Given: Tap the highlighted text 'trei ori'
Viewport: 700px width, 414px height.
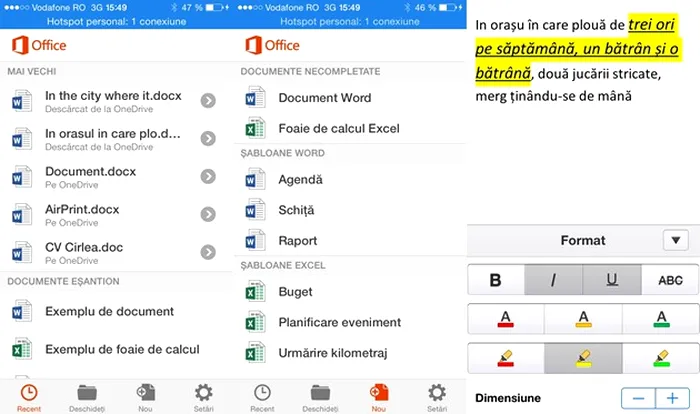Looking at the screenshot, I should pos(651,25).
